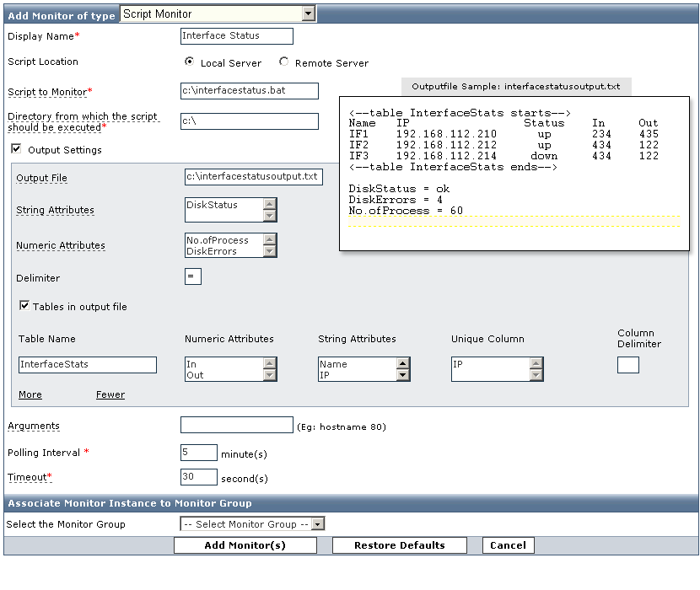Image resolution: width=700 pixels, height=590 pixels.
Task: Open the Script Monitor type dropdown
Action: pos(308,13)
